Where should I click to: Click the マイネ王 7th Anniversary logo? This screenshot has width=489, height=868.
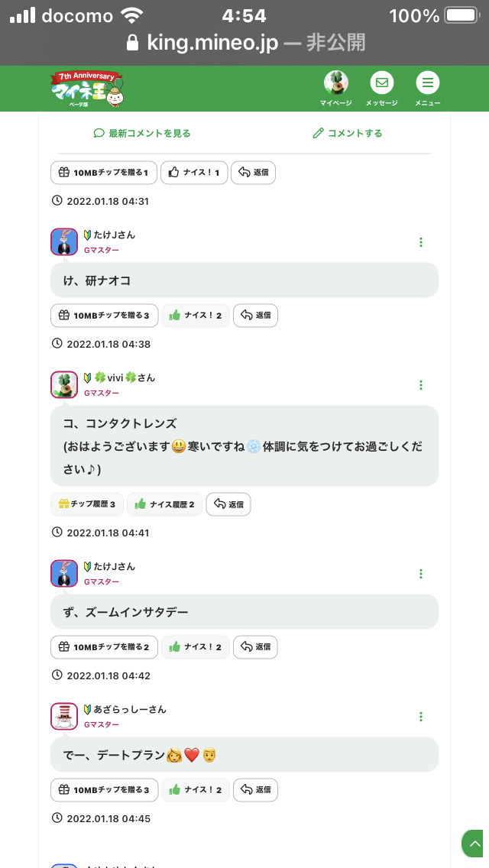87,89
